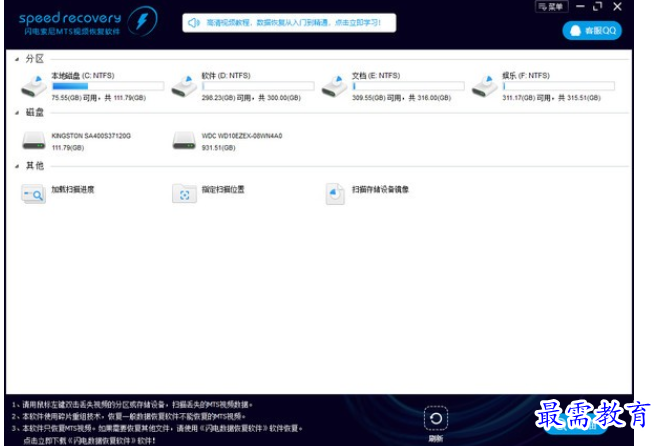Collapse the 其他 section

coord(17,166)
